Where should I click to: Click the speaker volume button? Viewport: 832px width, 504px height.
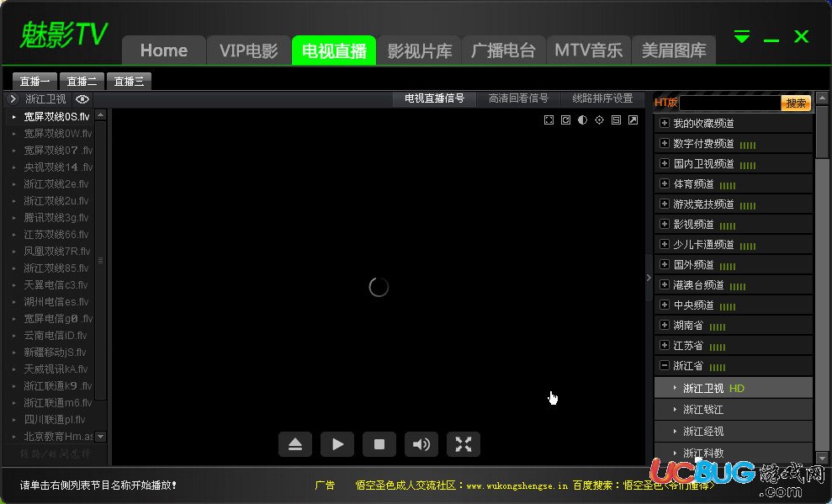tap(421, 444)
